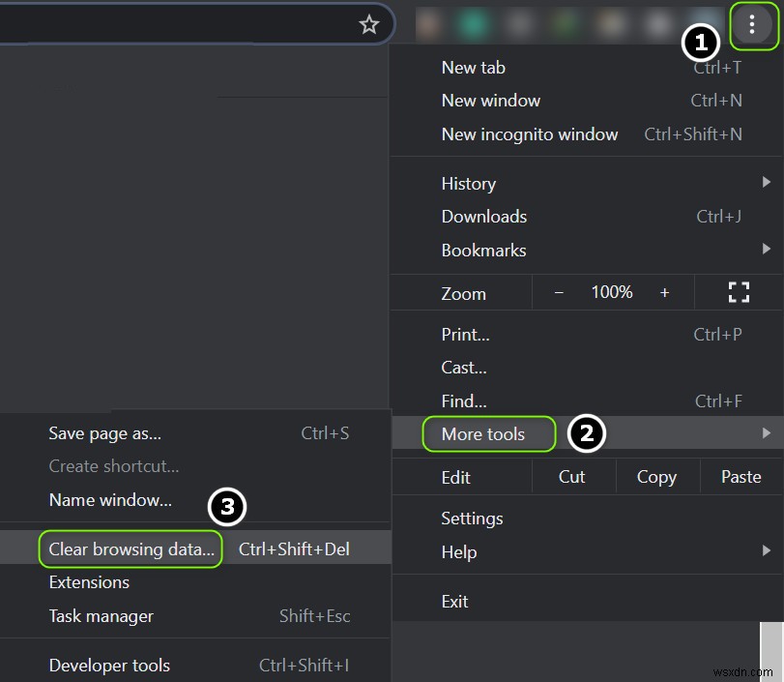This screenshot has height=682, width=784.
Task: Select Cast... menu entry
Action: [586, 368]
